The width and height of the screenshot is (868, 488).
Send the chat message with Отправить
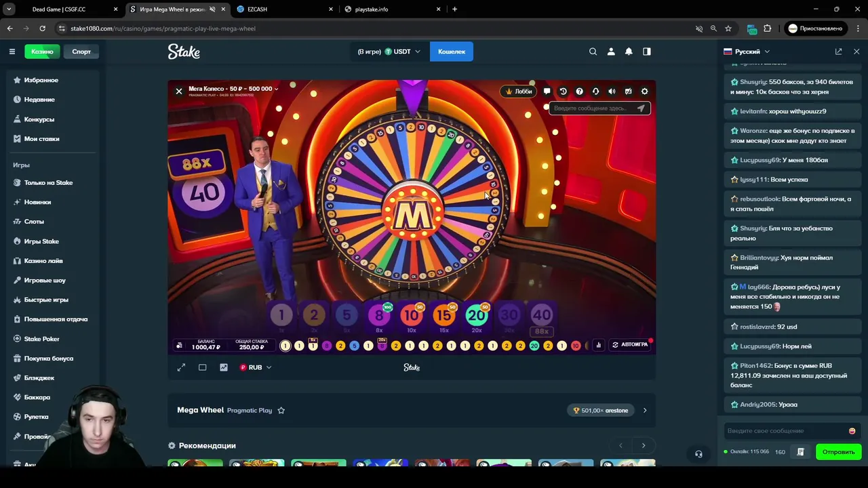pos(839,452)
